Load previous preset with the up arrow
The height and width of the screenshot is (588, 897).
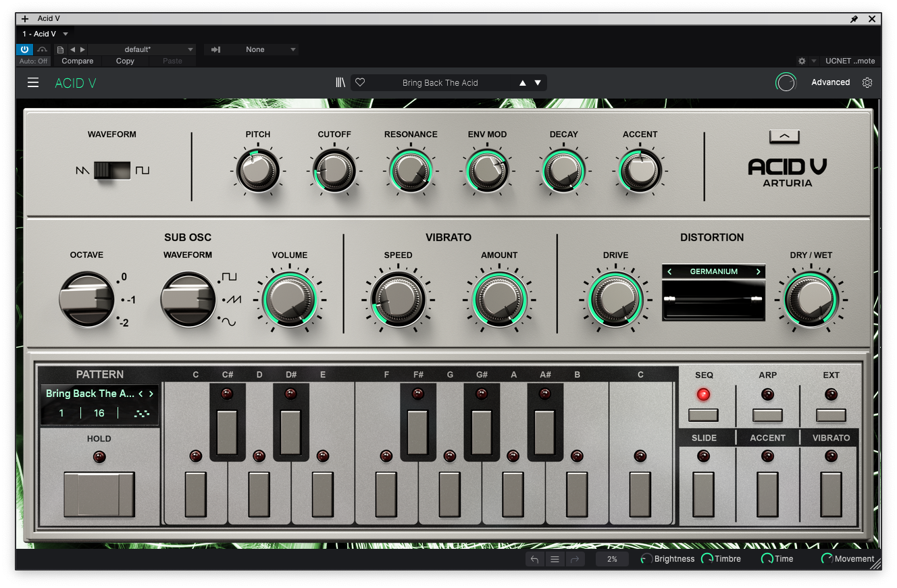click(522, 83)
